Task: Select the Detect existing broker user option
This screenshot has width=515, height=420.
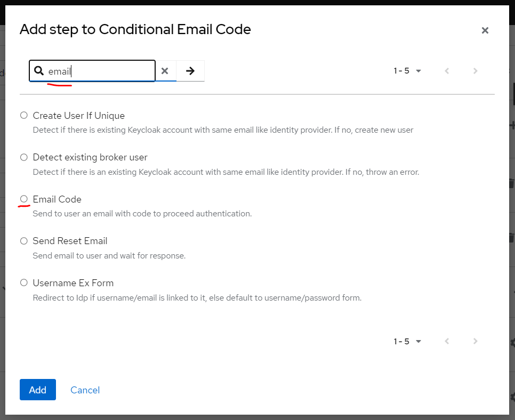Action: [23, 157]
